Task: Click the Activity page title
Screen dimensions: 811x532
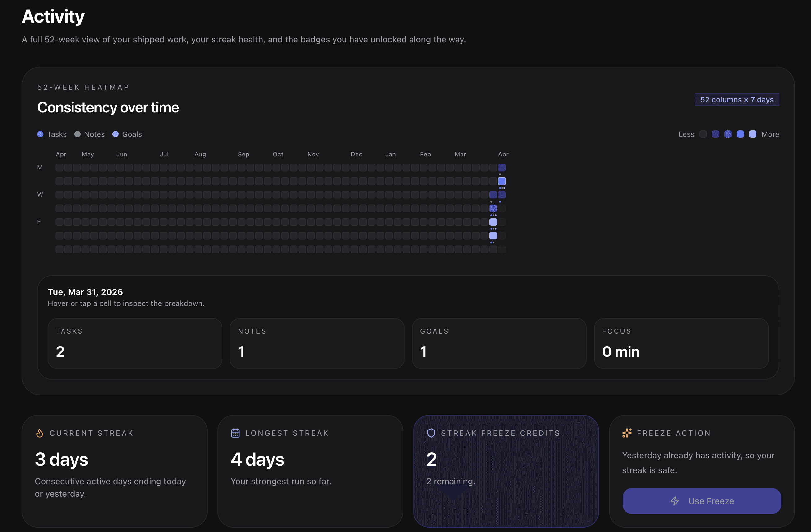Action: click(x=53, y=16)
